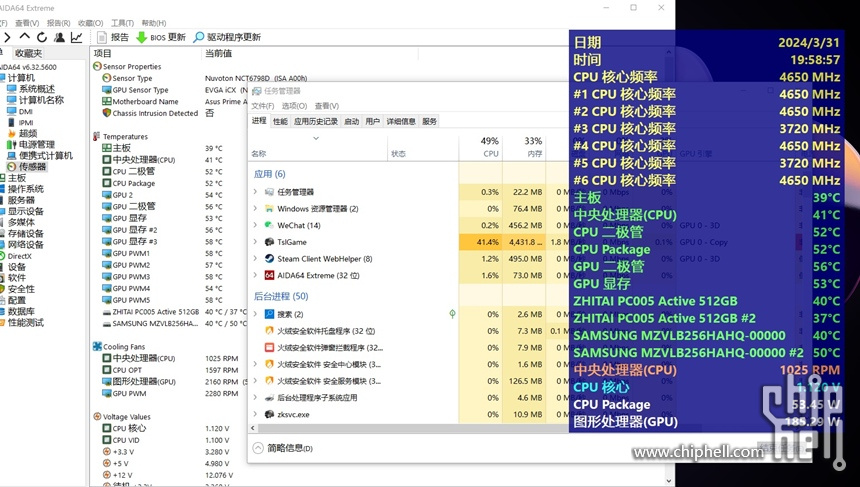Click the AIDA64 forward navigation arrow
Viewport: 860px width, 487px height.
pos(7,37)
